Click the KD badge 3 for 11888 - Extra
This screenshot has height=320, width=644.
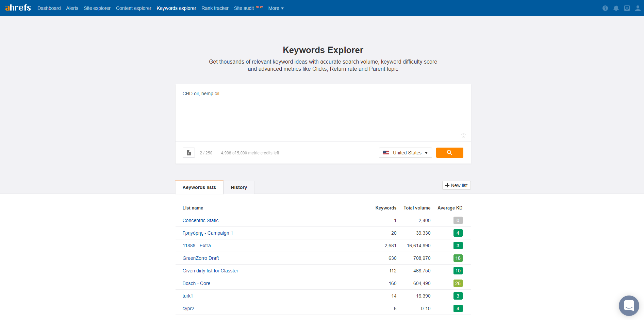coord(458,246)
